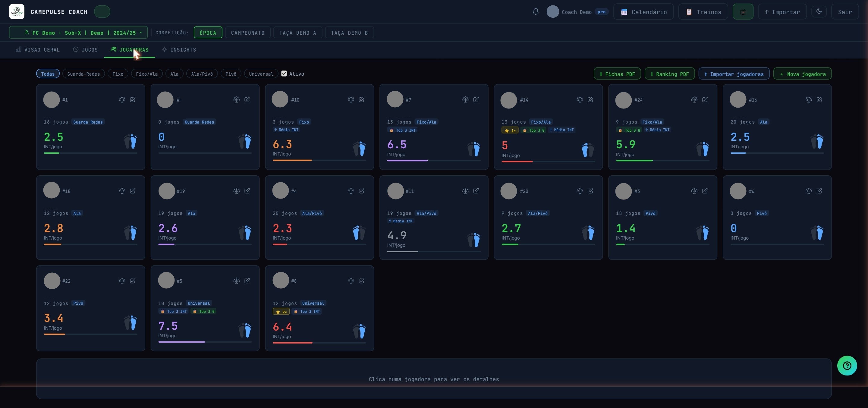Switch to the Visão Geral tab

(x=38, y=49)
